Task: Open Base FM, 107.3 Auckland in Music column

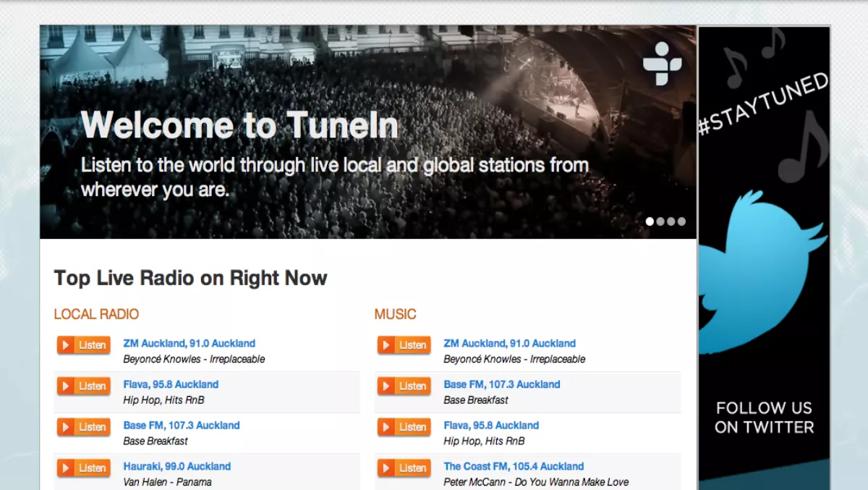Action: 502,384
